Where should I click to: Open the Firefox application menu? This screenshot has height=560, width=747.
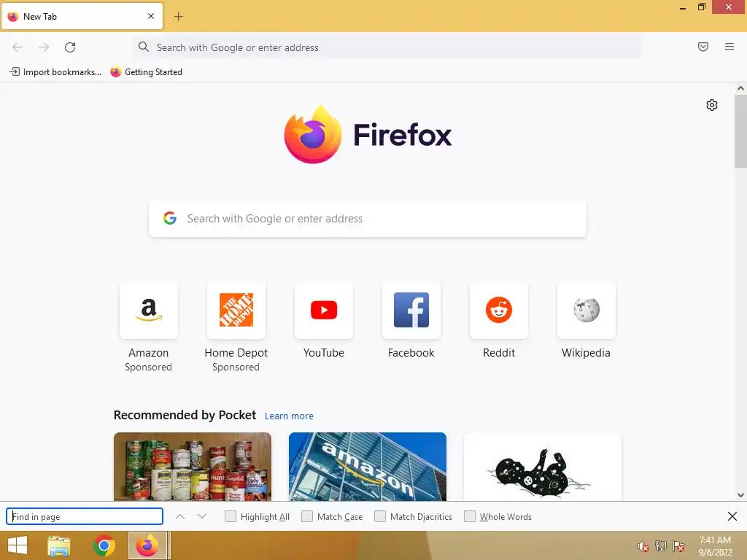729,47
